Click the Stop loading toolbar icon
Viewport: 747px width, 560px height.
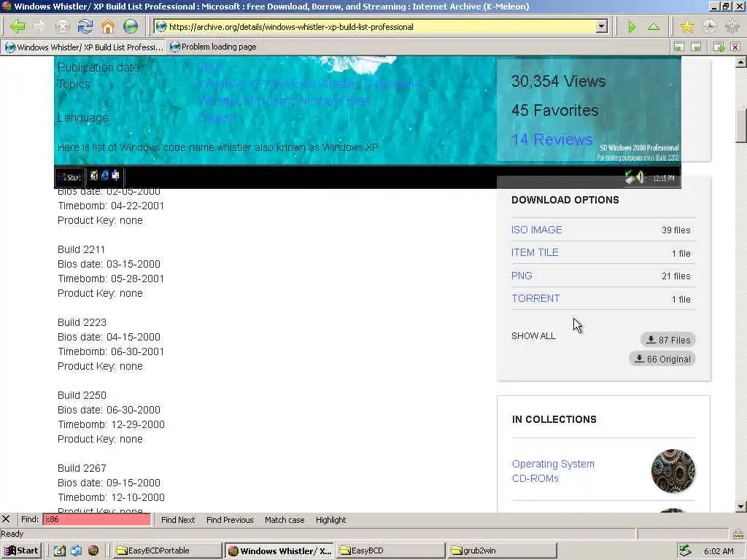[x=63, y=27]
